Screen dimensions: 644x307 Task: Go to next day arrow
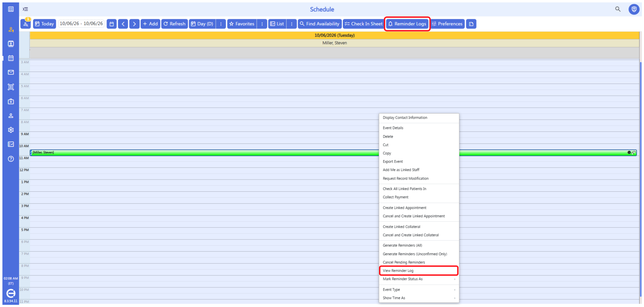tap(134, 24)
